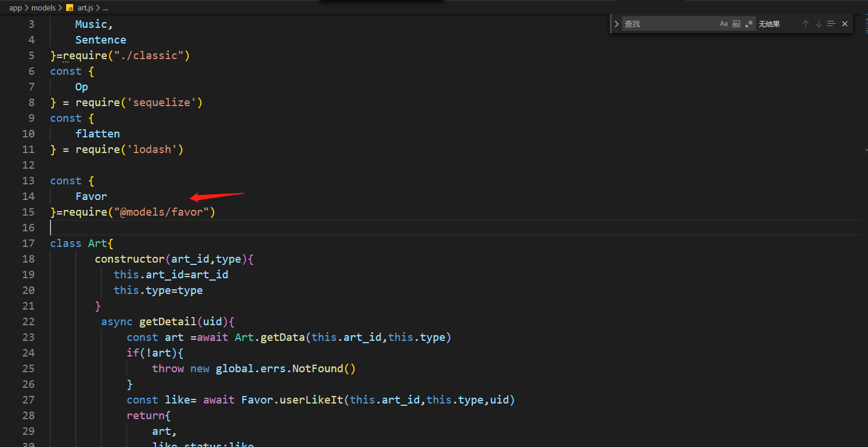
Task: Click 'this.art_id=art_id' on line 19
Action: (171, 274)
